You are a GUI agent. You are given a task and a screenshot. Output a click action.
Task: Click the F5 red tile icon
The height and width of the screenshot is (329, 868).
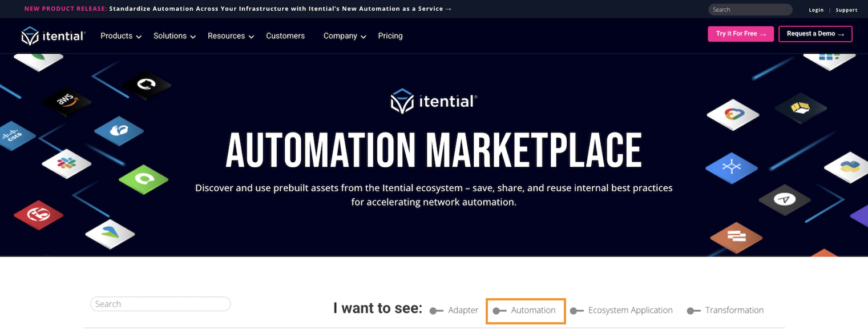coord(38,215)
